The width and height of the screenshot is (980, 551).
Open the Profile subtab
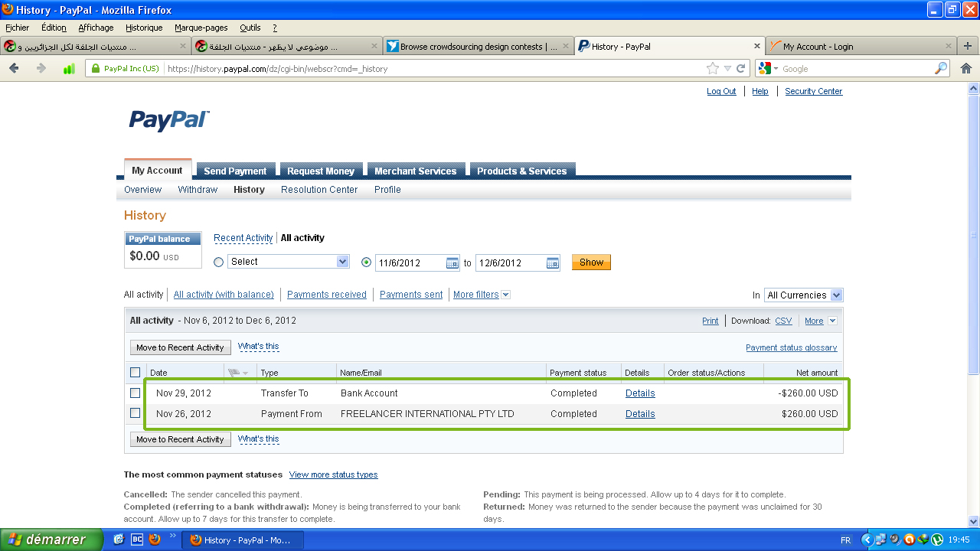[x=387, y=190]
